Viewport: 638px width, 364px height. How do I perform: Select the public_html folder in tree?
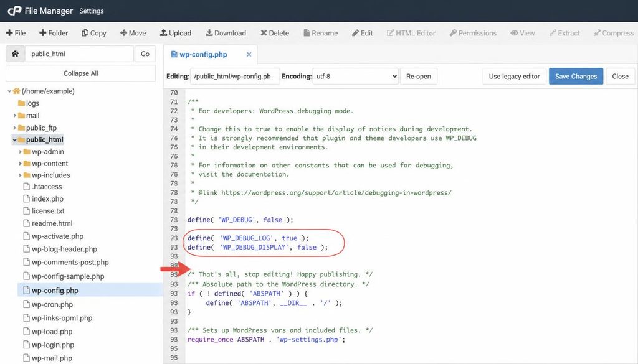(x=40, y=140)
